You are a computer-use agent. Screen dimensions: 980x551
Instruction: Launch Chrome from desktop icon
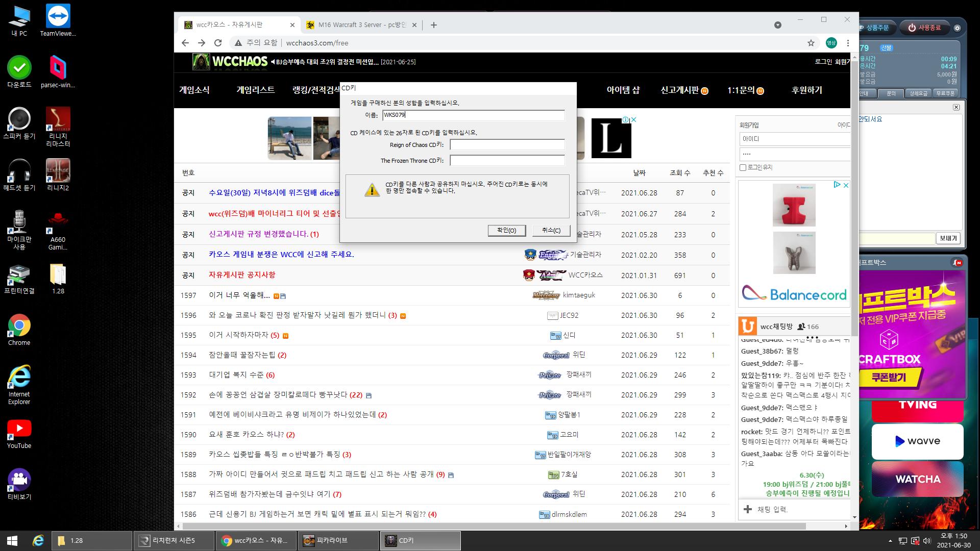pos(19,330)
